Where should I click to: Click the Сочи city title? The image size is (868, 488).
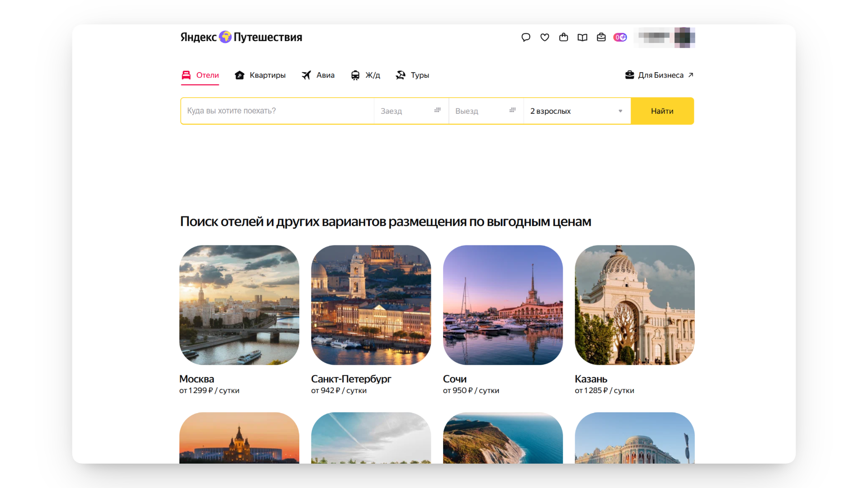tap(455, 379)
